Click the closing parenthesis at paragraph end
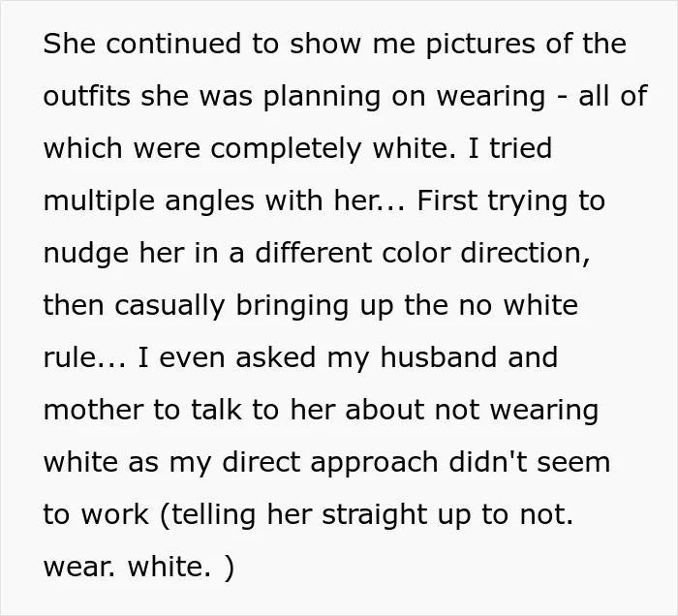Image resolution: width=678 pixels, height=616 pixels. click(x=230, y=568)
